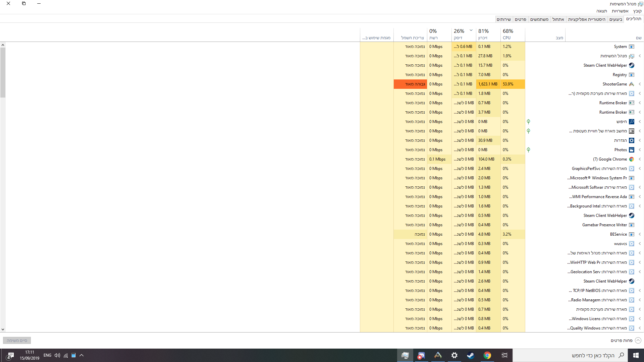
Task: Open the קובץ menu
Action: click(637, 11)
